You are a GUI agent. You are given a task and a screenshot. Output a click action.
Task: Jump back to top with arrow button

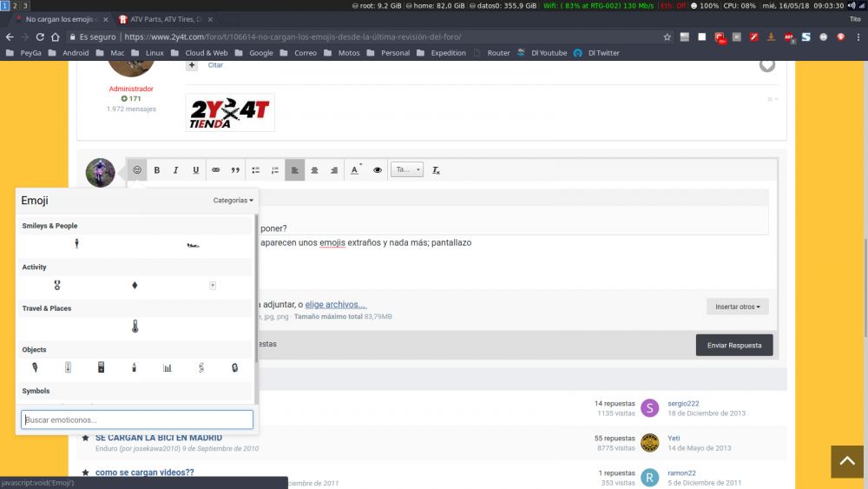pyautogui.click(x=847, y=461)
